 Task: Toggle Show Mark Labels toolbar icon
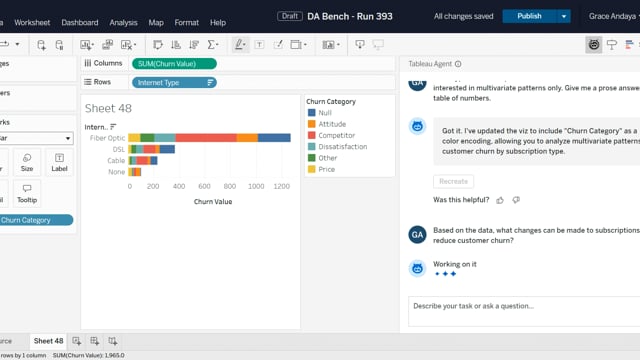pyautogui.click(x=259, y=45)
